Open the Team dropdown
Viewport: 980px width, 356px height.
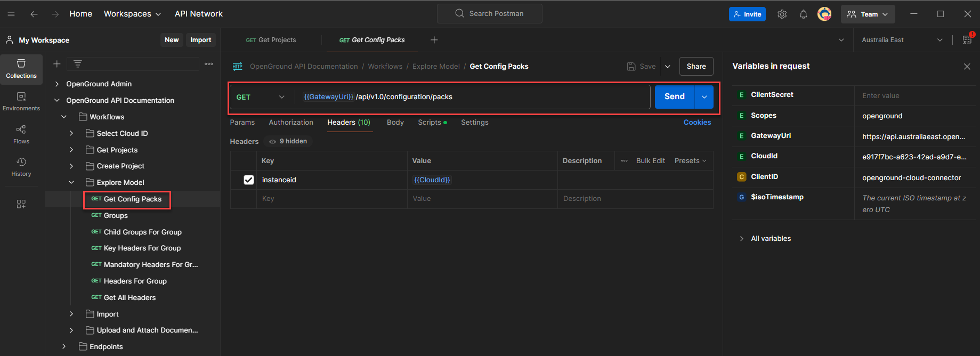pyautogui.click(x=868, y=14)
